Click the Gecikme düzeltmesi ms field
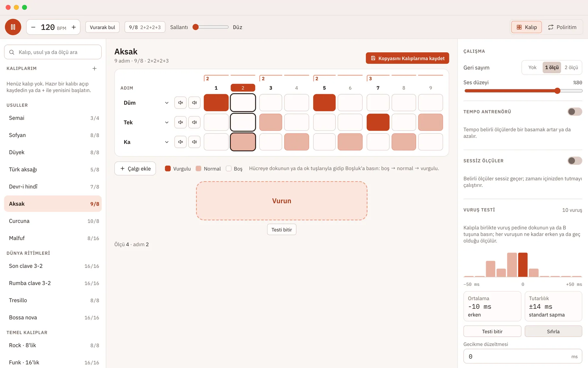The image size is (588, 368). 523,356
